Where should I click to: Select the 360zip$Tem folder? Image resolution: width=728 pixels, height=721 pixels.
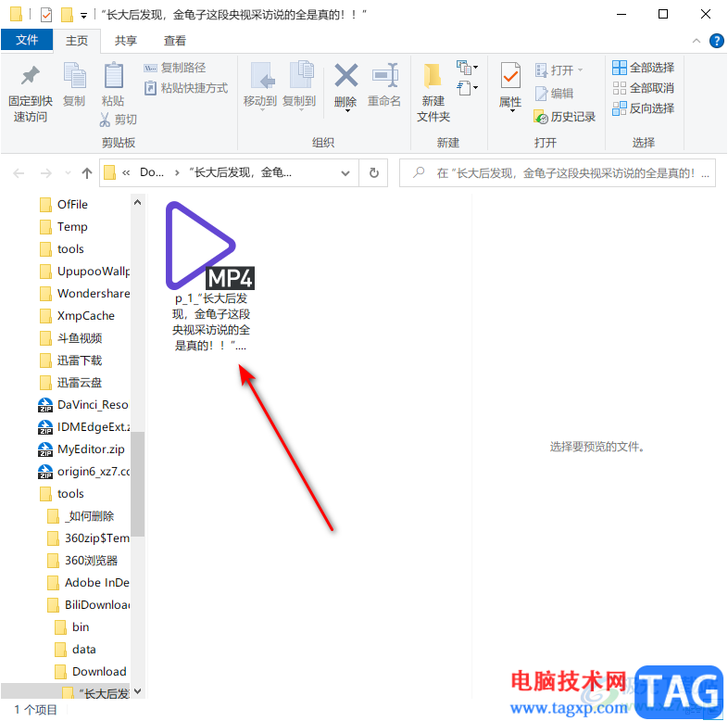coord(88,538)
